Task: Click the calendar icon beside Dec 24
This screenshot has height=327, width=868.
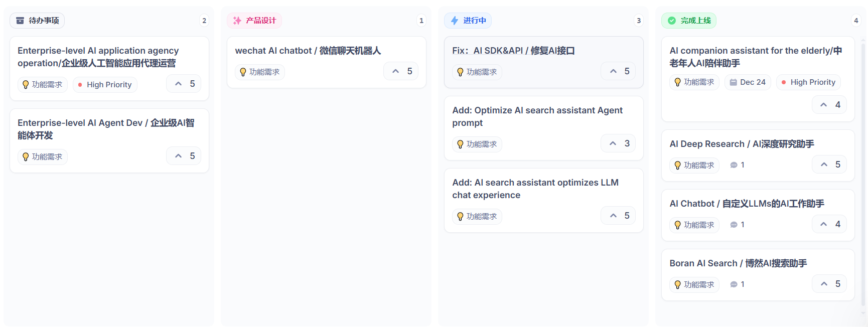Action: tap(733, 82)
